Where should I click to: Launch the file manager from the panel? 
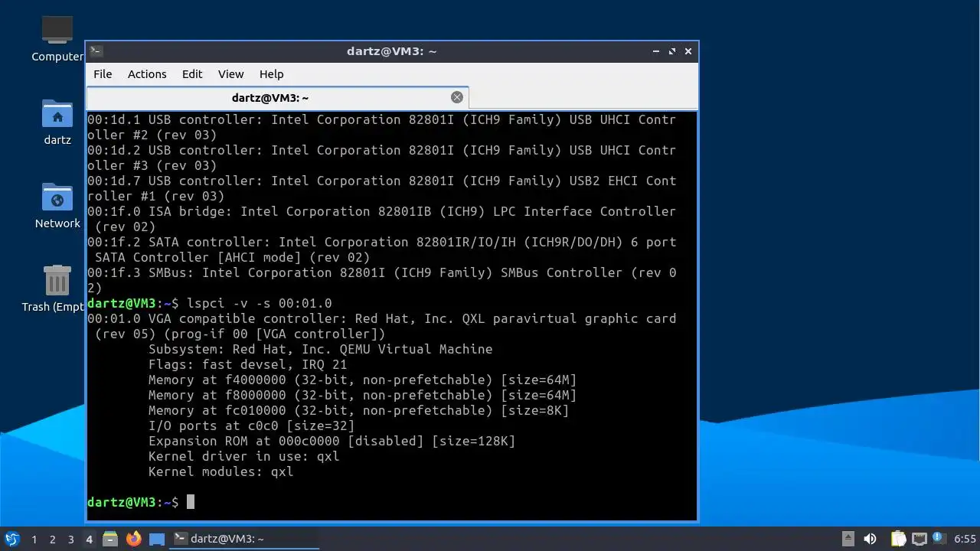[110, 539]
